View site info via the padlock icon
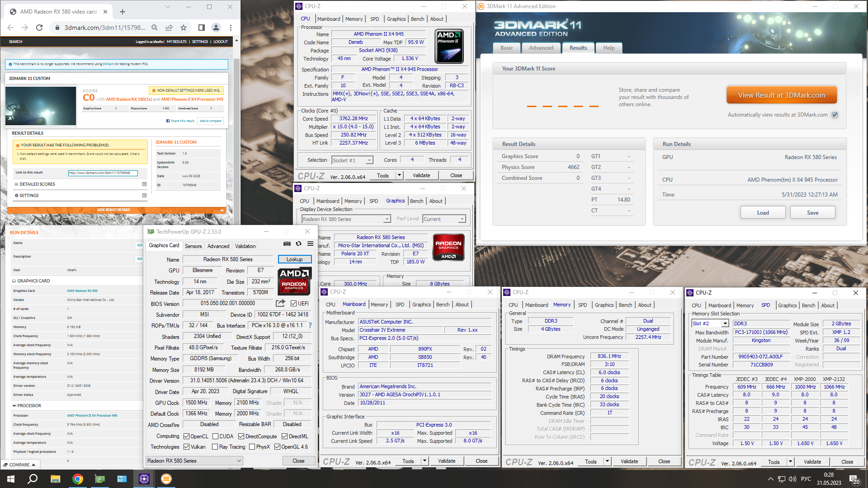 pyautogui.click(x=57, y=28)
